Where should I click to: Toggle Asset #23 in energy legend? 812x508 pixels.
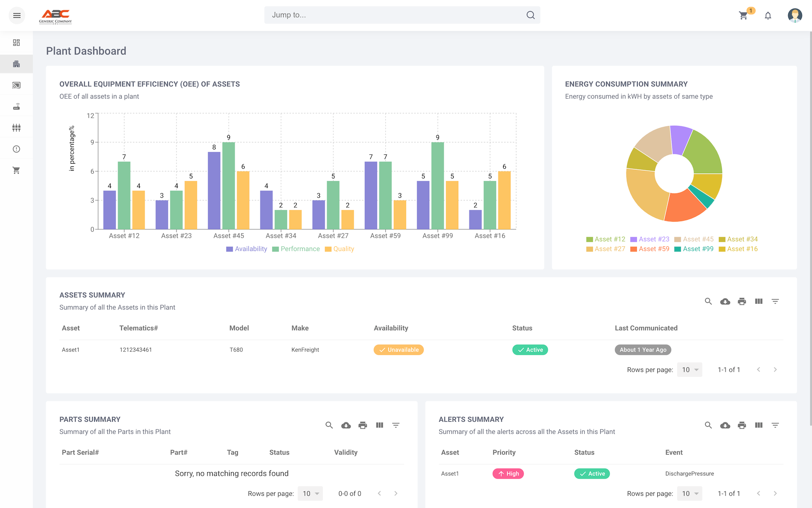(650, 239)
